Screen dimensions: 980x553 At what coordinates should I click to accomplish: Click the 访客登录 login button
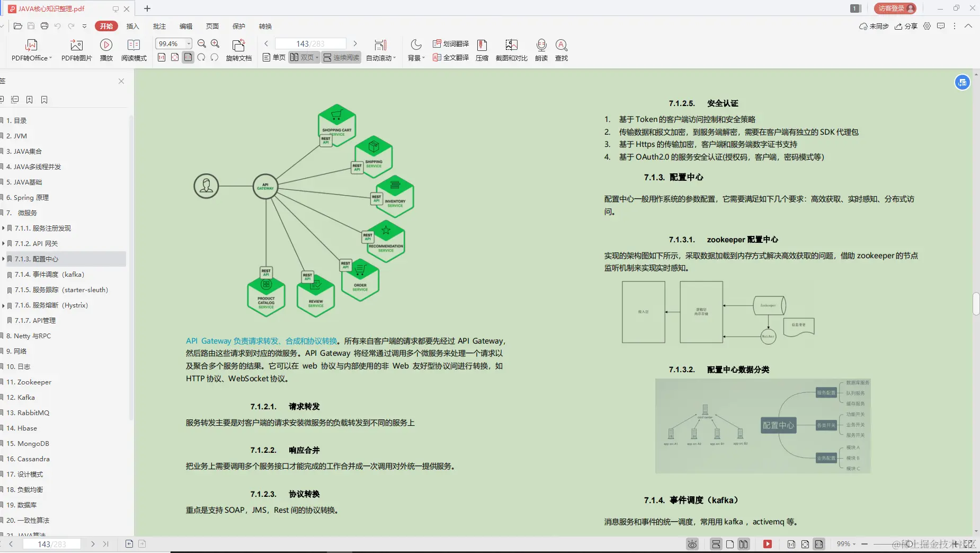pyautogui.click(x=893, y=8)
